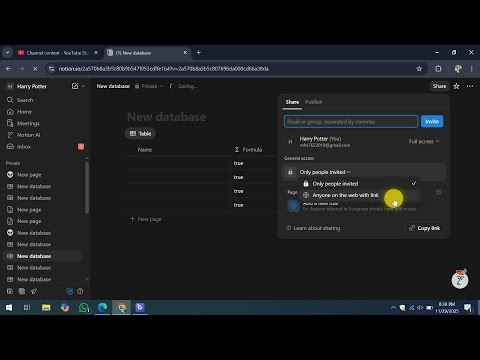
Task: Add page to favorites with star icon
Action: [456, 86]
